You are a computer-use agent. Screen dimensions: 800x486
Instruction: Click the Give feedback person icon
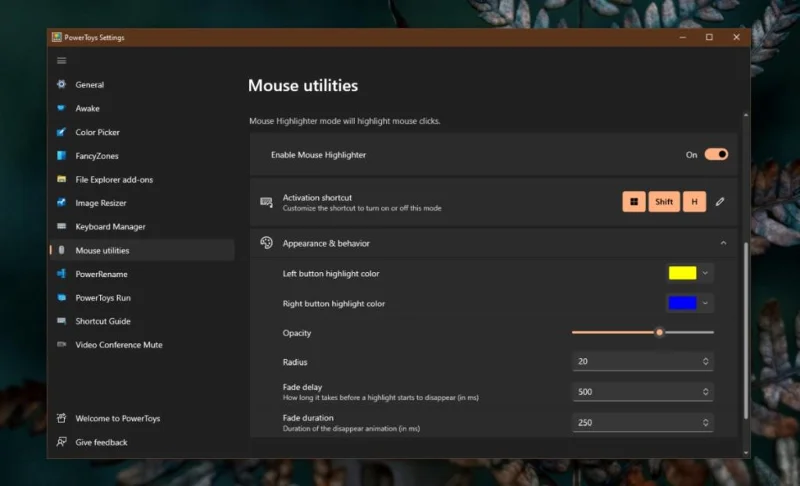tap(61, 442)
